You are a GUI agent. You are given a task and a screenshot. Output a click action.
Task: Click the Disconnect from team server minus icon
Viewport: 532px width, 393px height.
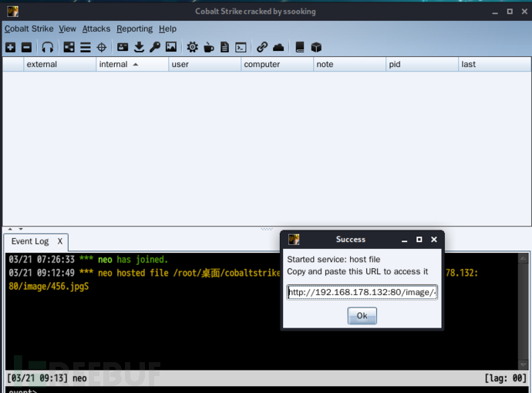pos(26,47)
